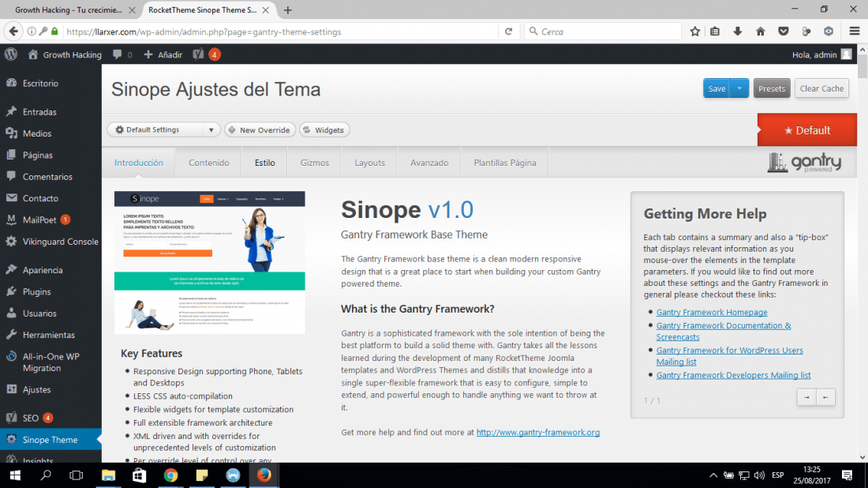Viewport: 868px width, 488px height.
Task: Switch to Plantillas Página tab
Action: (505, 163)
